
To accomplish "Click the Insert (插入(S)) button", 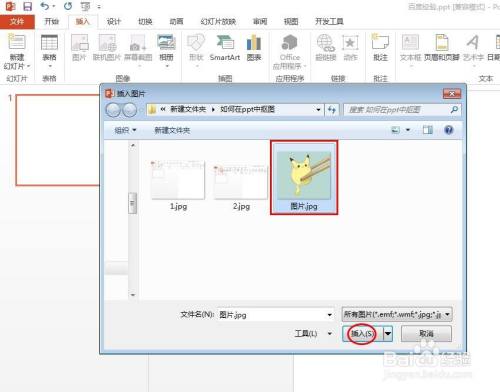I will [363, 333].
